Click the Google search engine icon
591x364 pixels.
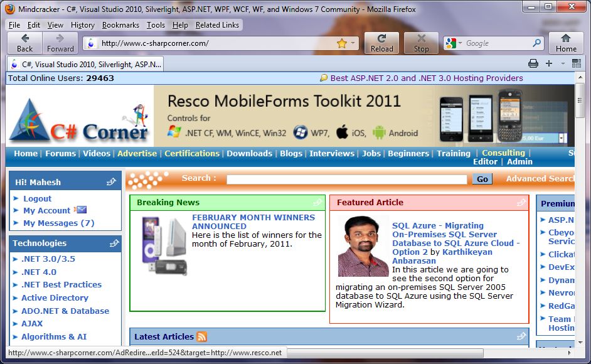[x=451, y=43]
